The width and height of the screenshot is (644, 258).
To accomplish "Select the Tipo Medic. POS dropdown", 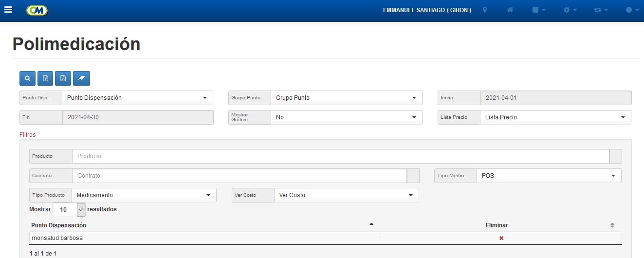I will click(x=549, y=176).
